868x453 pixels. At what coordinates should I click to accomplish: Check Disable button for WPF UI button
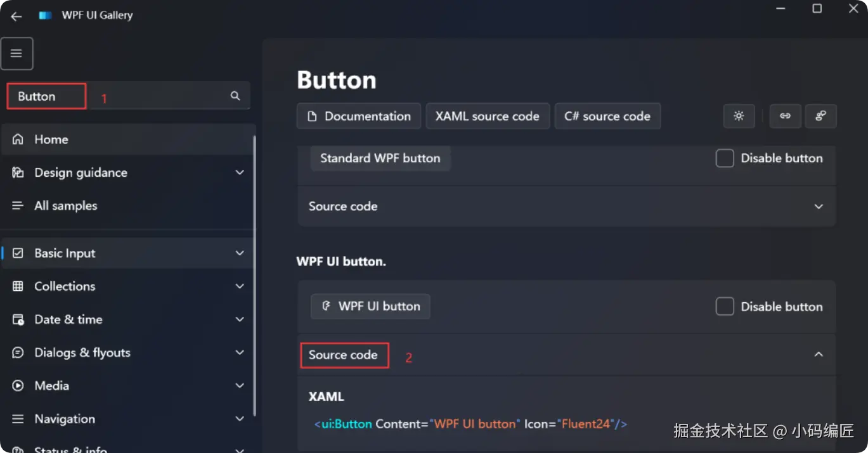point(725,307)
